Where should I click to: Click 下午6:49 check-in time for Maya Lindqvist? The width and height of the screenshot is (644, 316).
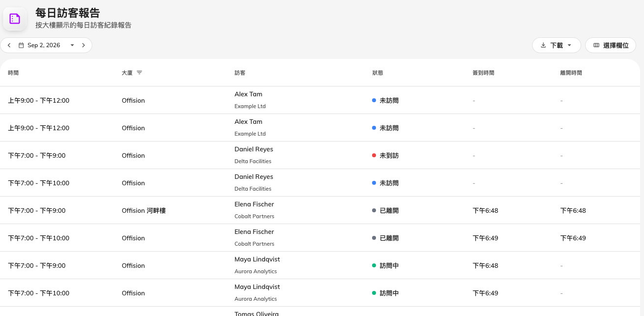(x=485, y=293)
